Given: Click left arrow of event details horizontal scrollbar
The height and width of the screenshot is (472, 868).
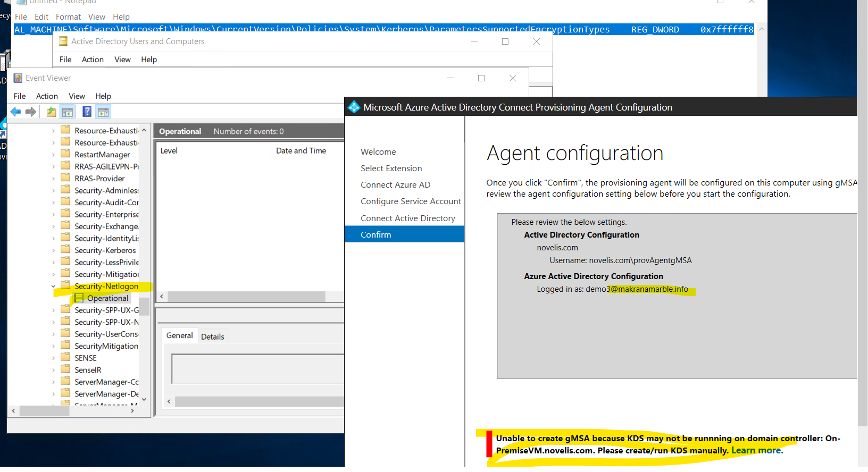Looking at the screenshot, I should point(169,401).
